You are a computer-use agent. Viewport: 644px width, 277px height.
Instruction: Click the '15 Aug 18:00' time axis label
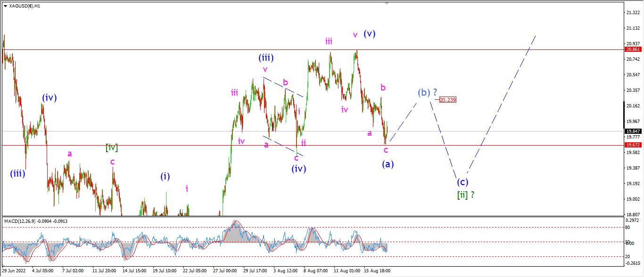pos(378,271)
